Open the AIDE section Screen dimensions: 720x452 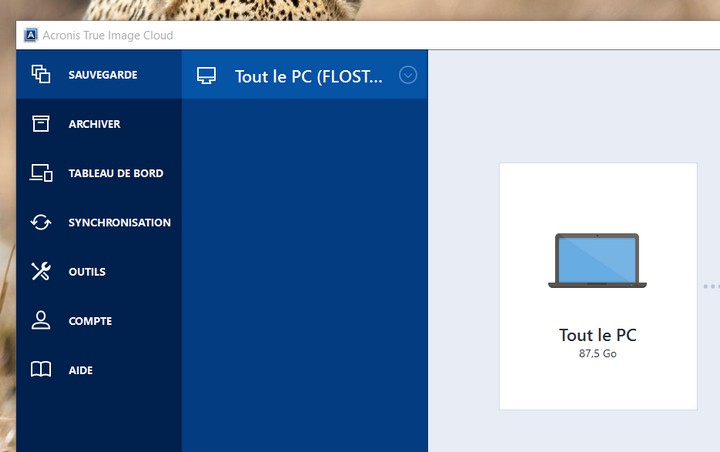99,370
